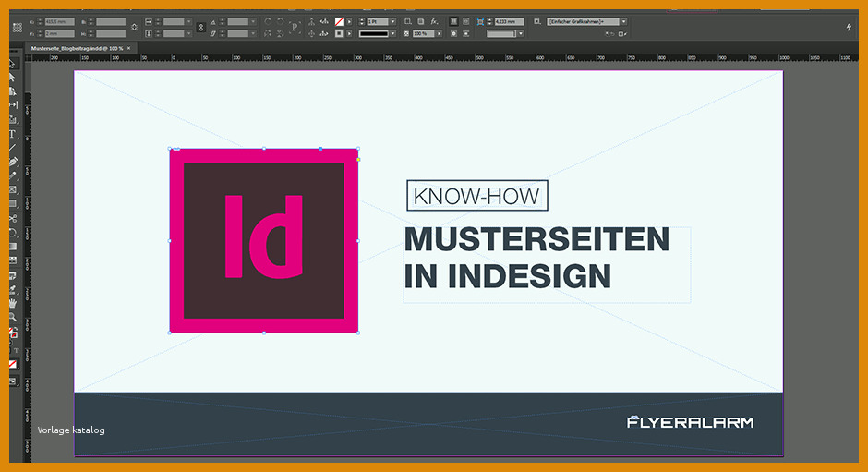Close the Musterseite_Blogbeitrag.indd tab
The image size is (868, 472).
click(129, 48)
